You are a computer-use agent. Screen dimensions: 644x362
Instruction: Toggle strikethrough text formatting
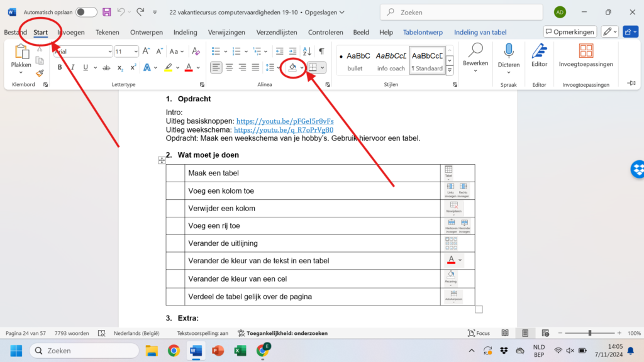[x=106, y=67]
